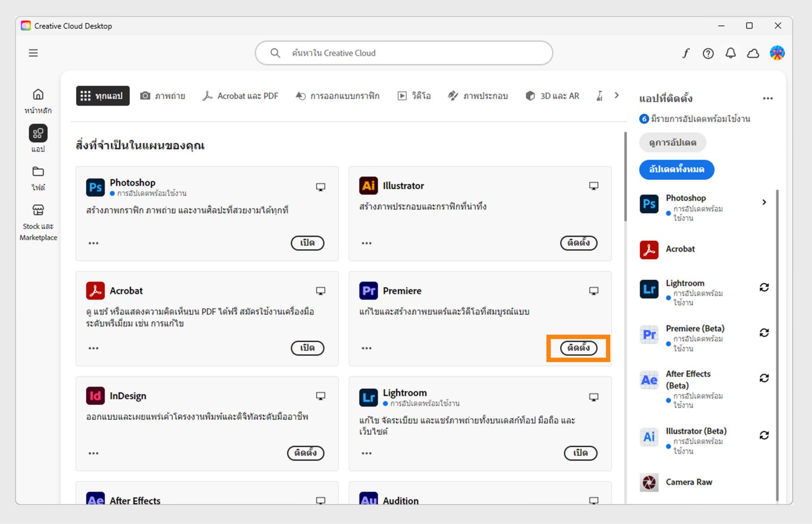Open the notifications bell

[x=730, y=53]
